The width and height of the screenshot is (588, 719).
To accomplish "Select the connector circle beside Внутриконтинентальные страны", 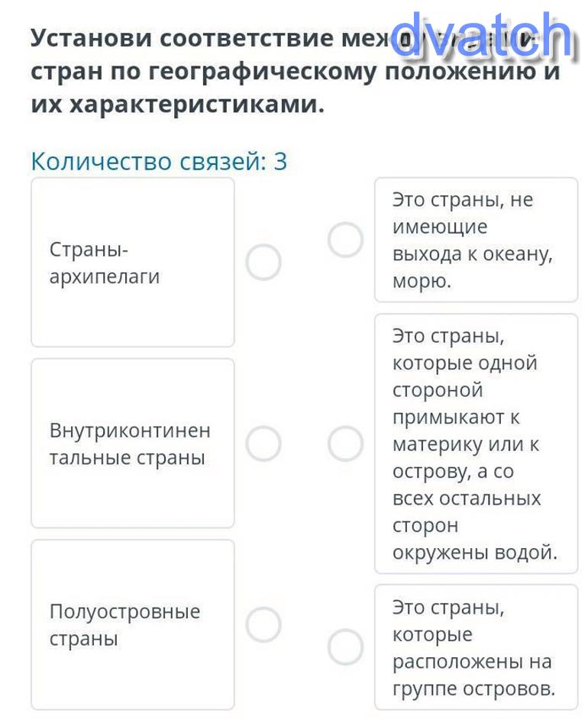I will (263, 443).
